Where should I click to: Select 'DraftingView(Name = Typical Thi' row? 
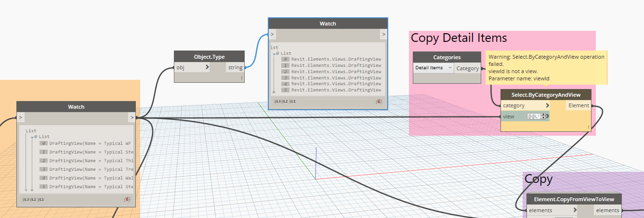point(85,161)
